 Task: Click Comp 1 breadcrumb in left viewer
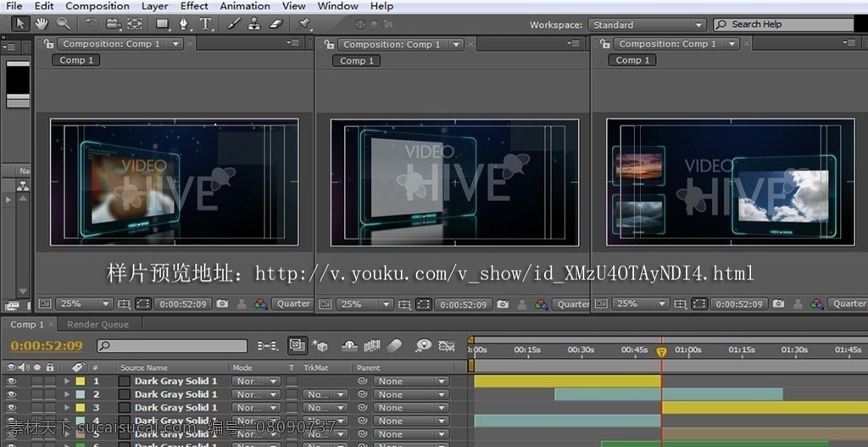(x=76, y=60)
